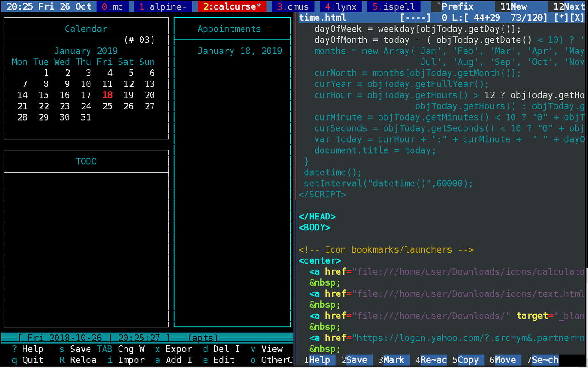Click the 11New window button
This screenshot has height=368, width=588.
click(x=514, y=7)
